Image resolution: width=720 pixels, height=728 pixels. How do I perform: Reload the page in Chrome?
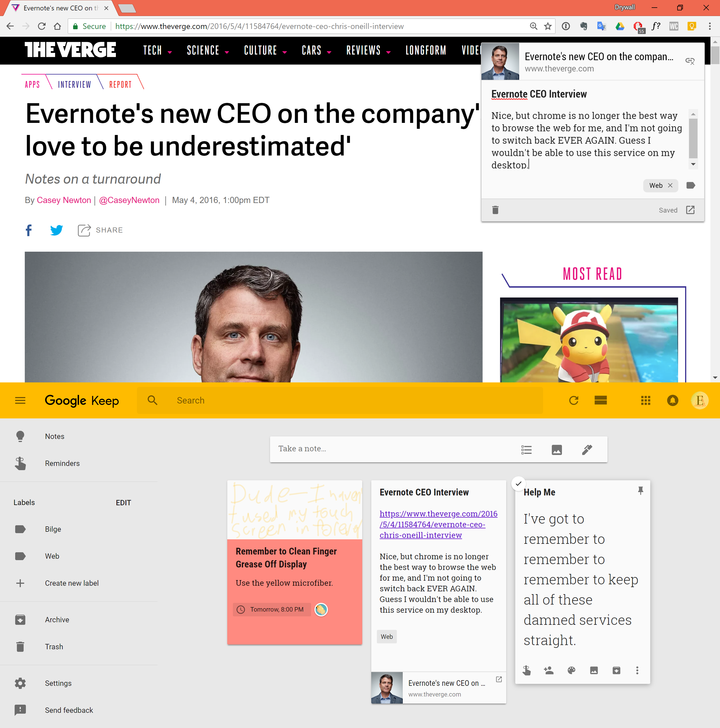41,26
